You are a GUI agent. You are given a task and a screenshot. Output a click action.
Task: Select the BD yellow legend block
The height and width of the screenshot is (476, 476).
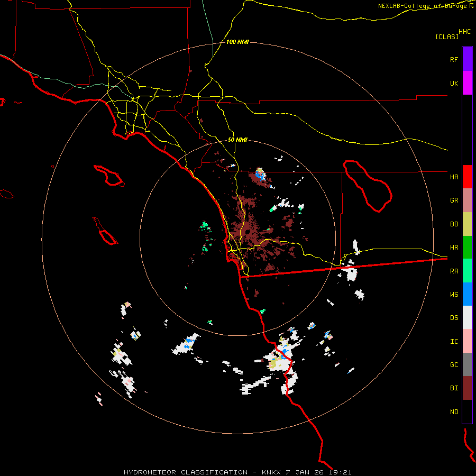click(467, 224)
